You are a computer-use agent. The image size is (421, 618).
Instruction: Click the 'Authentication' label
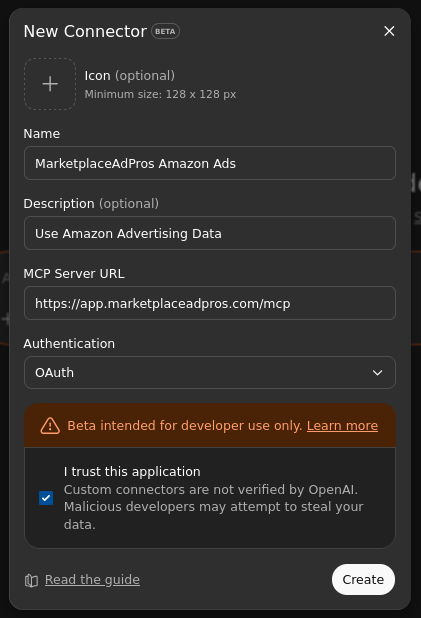[69, 344]
